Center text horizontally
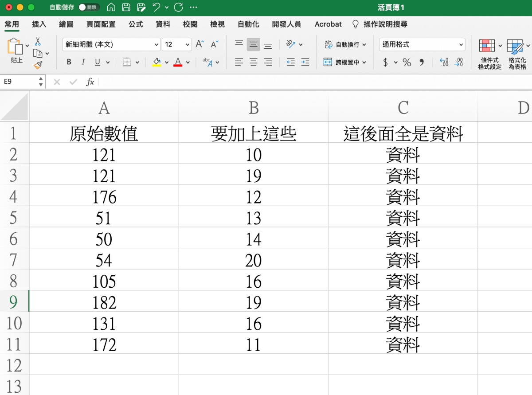 click(x=254, y=62)
